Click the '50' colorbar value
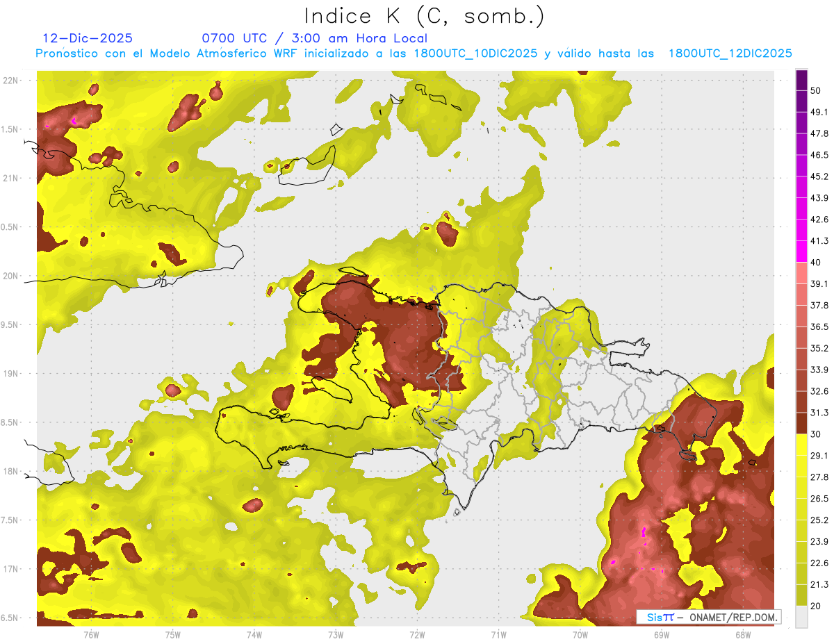Image resolution: width=834 pixels, height=644 pixels. [816, 90]
